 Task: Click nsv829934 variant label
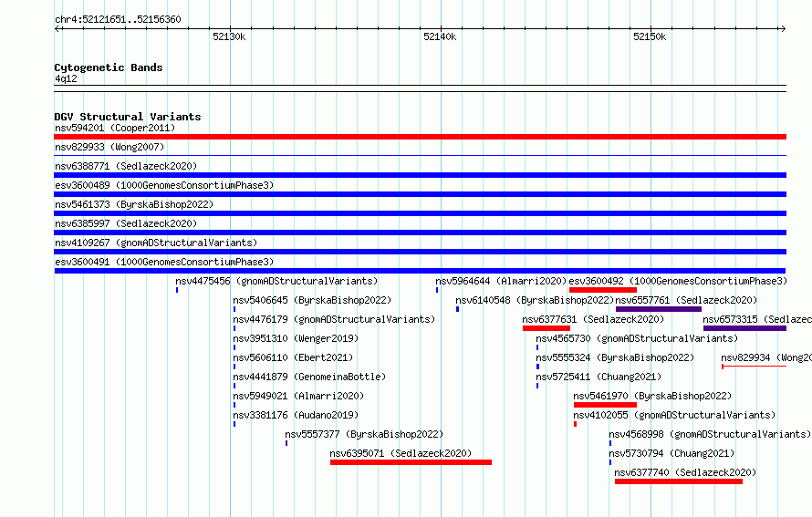766,357
